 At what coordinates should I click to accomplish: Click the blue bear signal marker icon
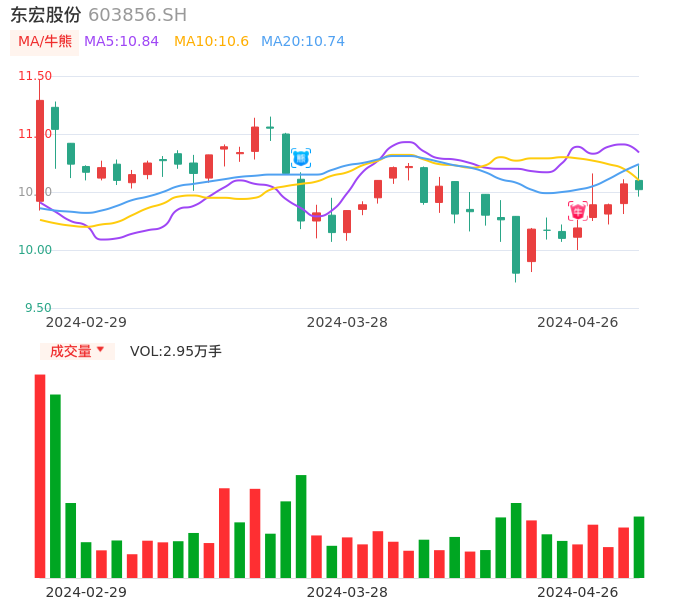[301, 158]
